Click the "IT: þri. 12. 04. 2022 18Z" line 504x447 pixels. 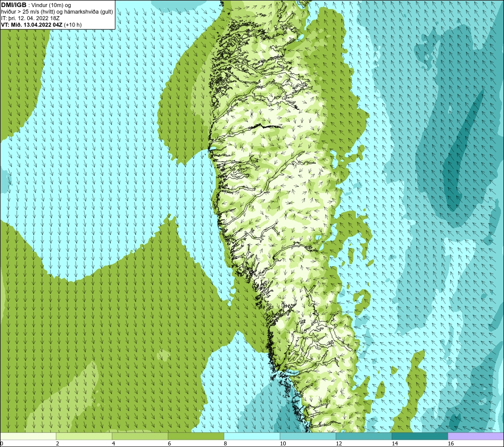pyautogui.click(x=30, y=18)
